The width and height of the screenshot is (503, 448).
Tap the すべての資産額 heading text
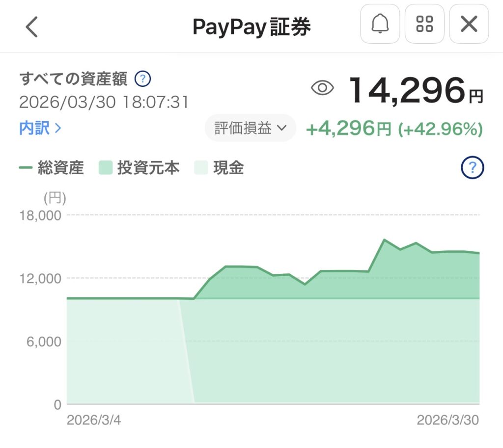(x=73, y=79)
